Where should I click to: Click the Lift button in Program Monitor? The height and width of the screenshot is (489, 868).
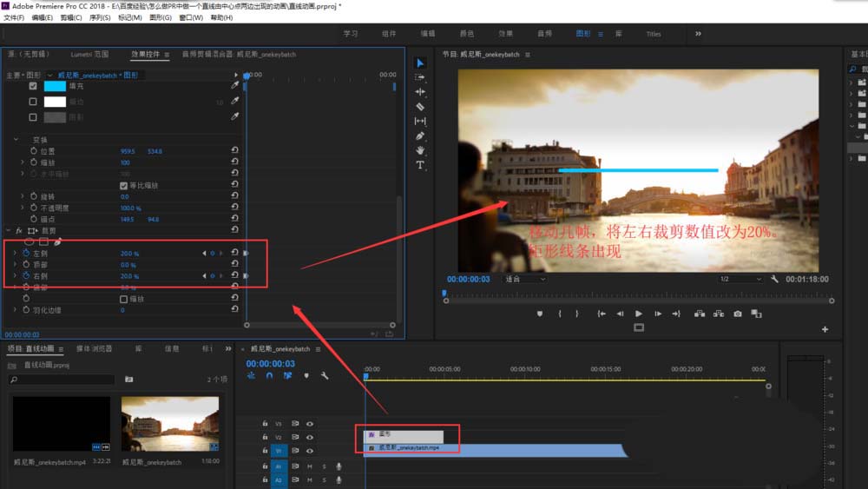click(700, 314)
